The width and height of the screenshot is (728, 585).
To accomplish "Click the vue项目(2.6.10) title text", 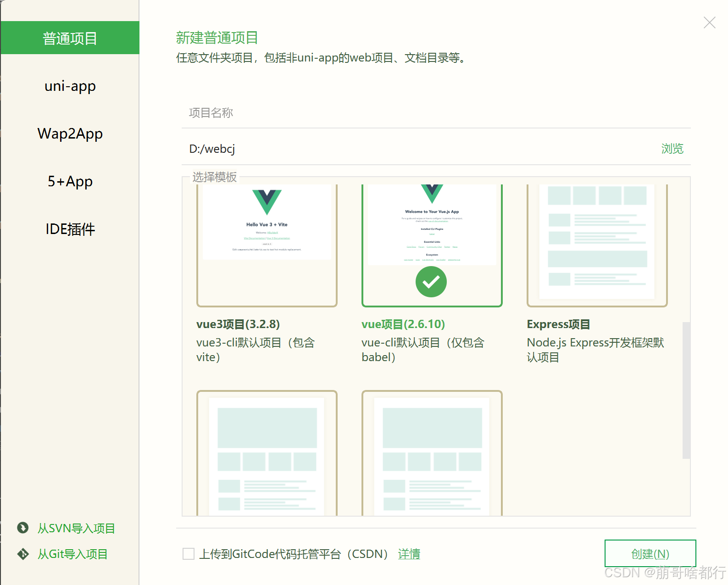I will [403, 324].
